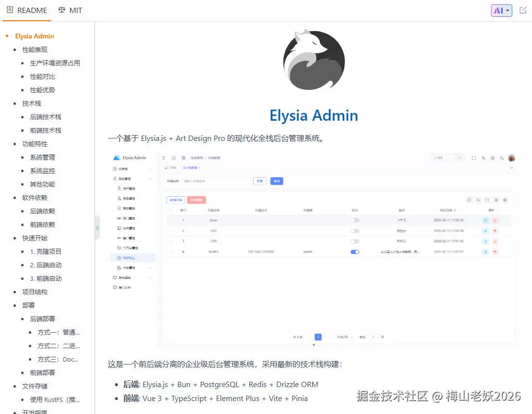The width and height of the screenshot is (532, 414).
Task: Click the MIT license scale icon
Action: point(62,10)
